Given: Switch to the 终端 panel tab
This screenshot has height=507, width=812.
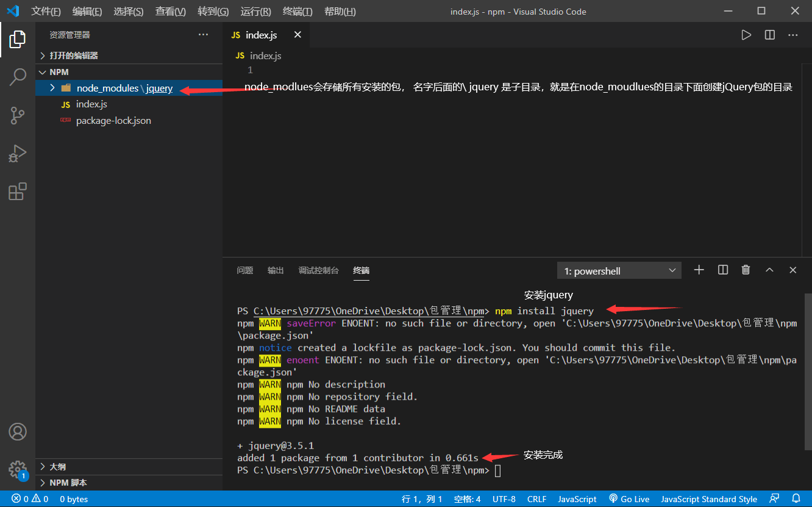Looking at the screenshot, I should click(361, 270).
